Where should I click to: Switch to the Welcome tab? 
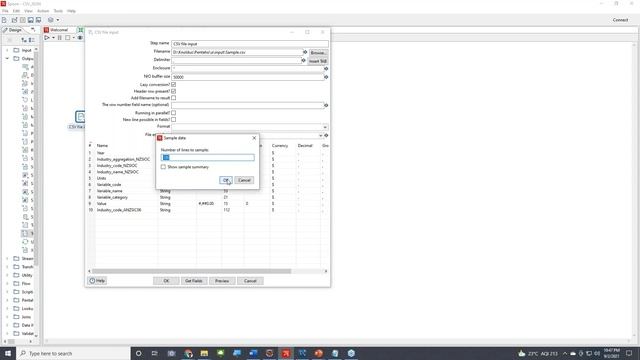(x=59, y=30)
